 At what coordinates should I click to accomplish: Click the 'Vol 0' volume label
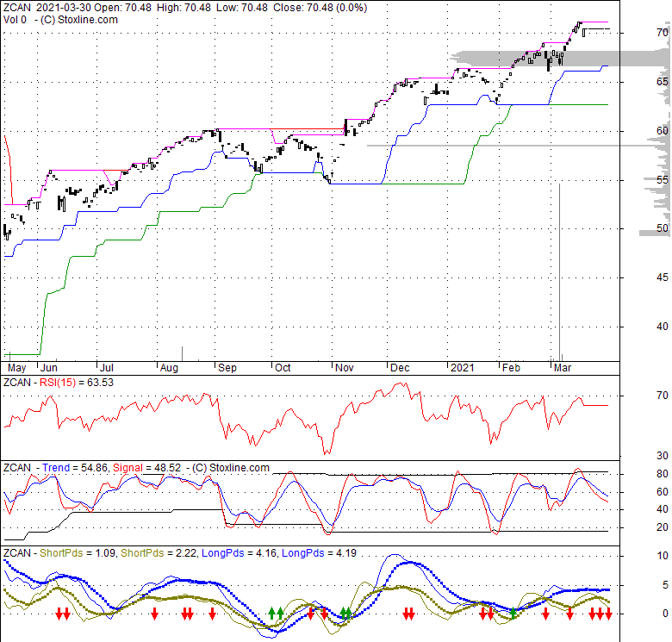tap(15, 20)
